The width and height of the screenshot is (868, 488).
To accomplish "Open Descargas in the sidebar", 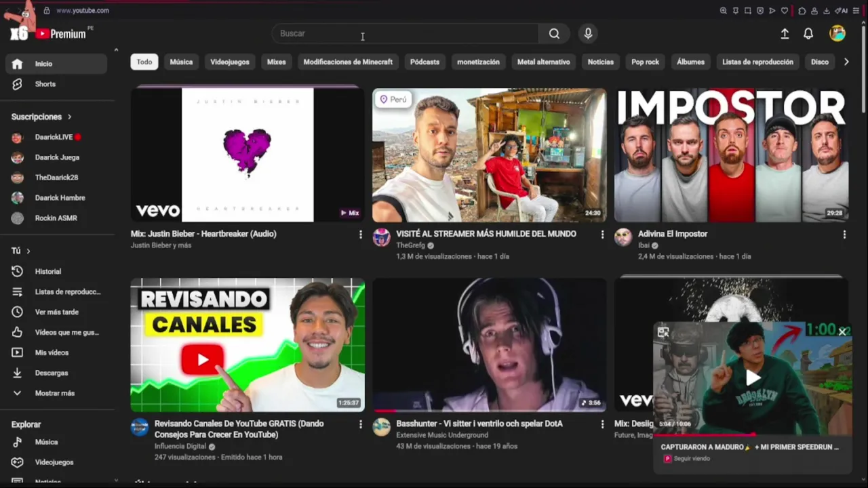I will [x=56, y=373].
